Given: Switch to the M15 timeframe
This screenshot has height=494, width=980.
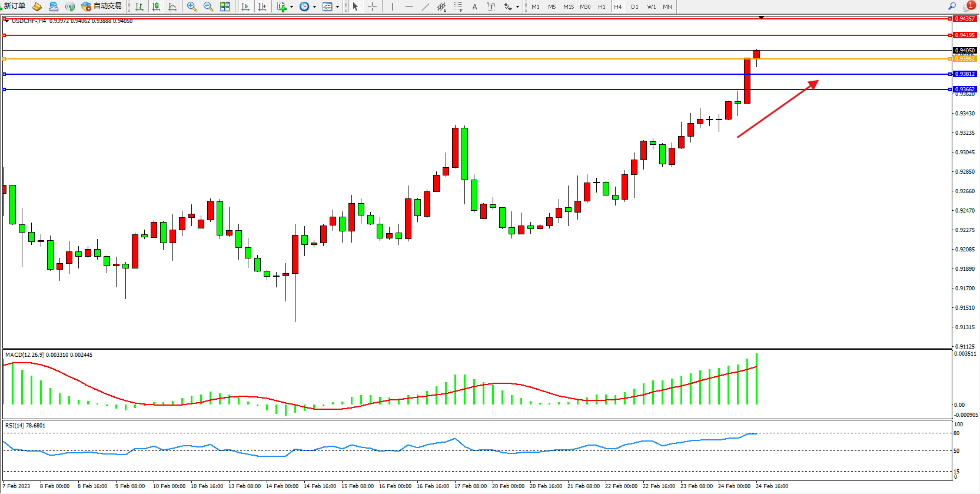Looking at the screenshot, I should pyautogui.click(x=568, y=6).
